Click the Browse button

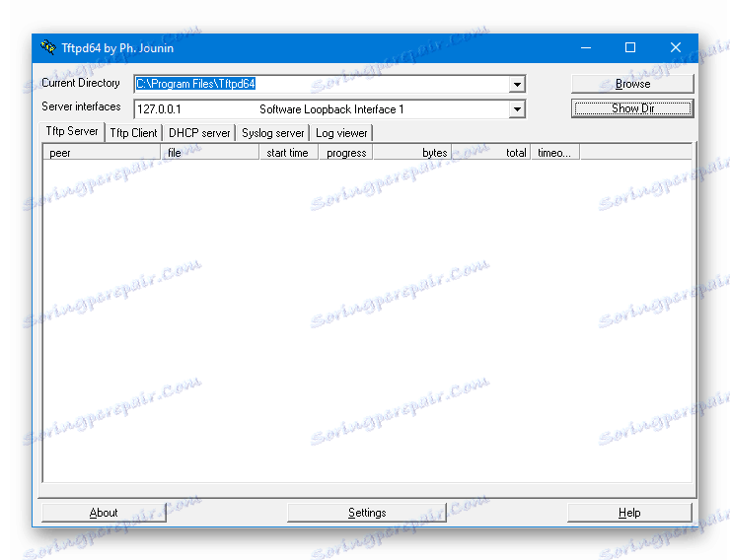tap(632, 84)
